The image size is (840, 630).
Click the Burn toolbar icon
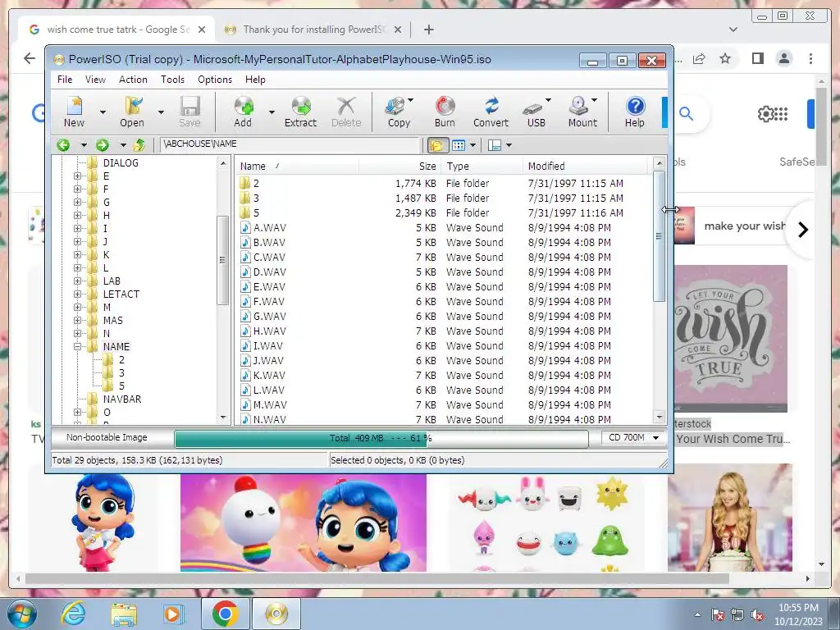[445, 112]
